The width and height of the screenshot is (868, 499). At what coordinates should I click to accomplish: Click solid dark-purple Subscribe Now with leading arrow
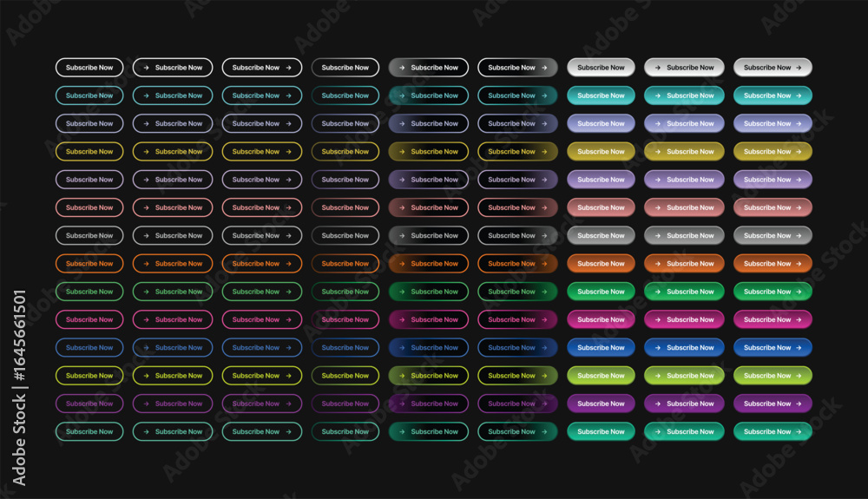[684, 404]
